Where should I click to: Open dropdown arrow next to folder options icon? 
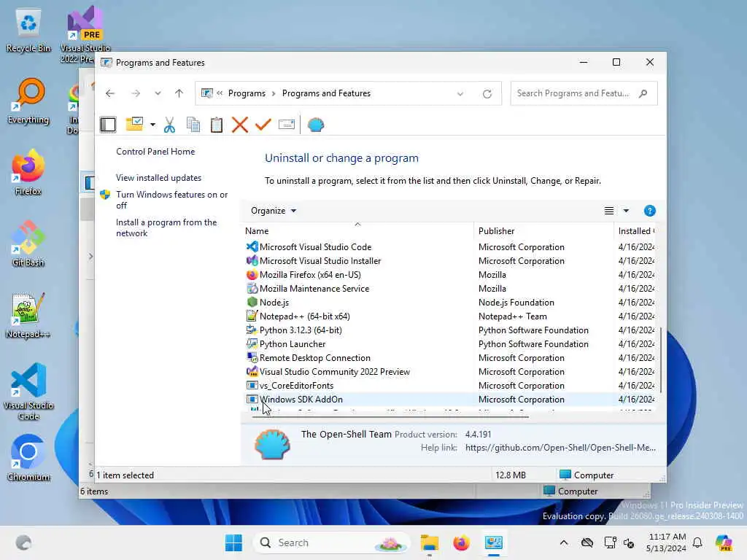[x=152, y=125]
